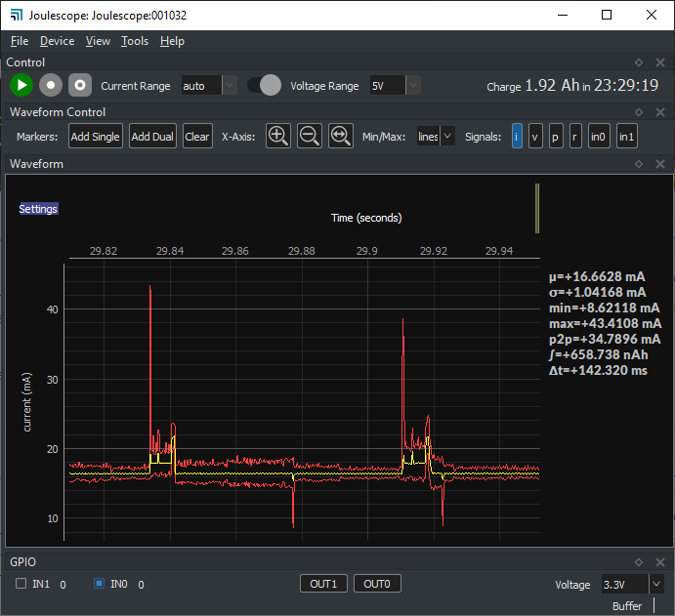Close the Control panel
675x616 pixels.
click(660, 62)
